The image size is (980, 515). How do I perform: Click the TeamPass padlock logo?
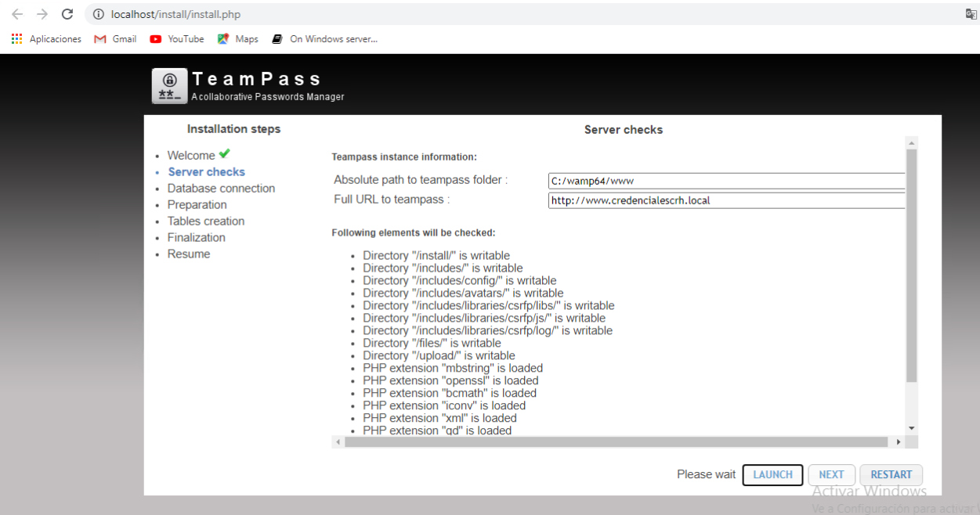pyautogui.click(x=168, y=82)
